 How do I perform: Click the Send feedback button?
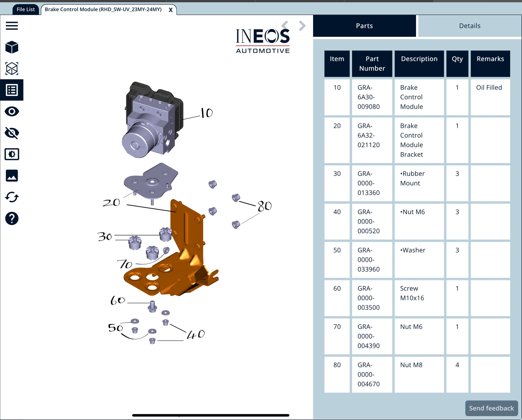(x=491, y=408)
